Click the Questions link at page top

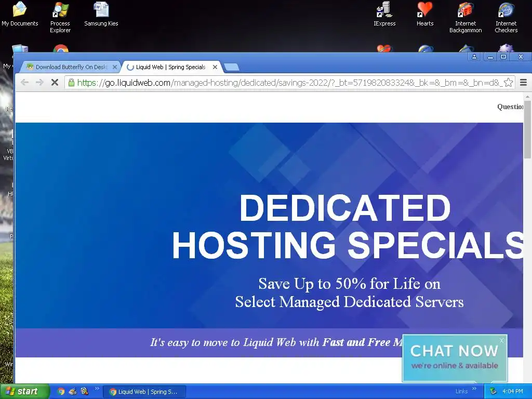coord(510,107)
